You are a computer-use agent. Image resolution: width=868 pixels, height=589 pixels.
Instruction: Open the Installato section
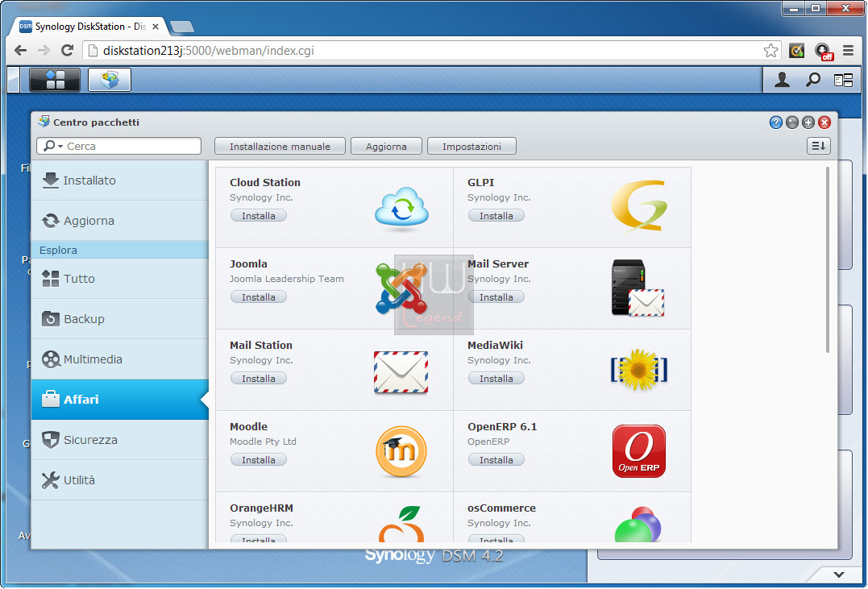click(x=120, y=180)
